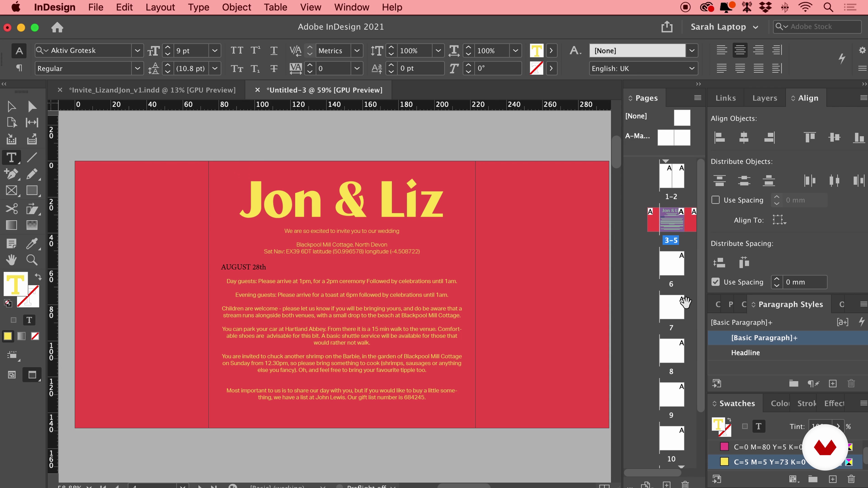This screenshot has width=868, height=488.
Task: Switch to the Layers tab
Action: 764,98
